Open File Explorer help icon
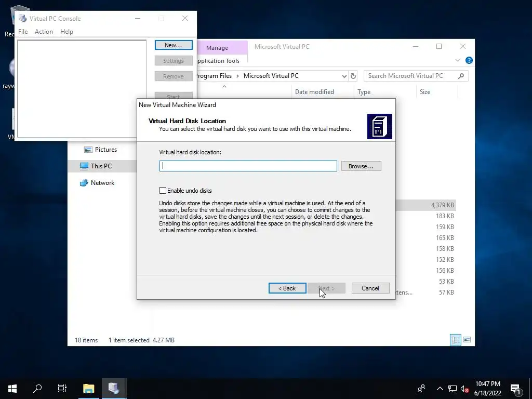The height and width of the screenshot is (399, 532). click(x=469, y=60)
